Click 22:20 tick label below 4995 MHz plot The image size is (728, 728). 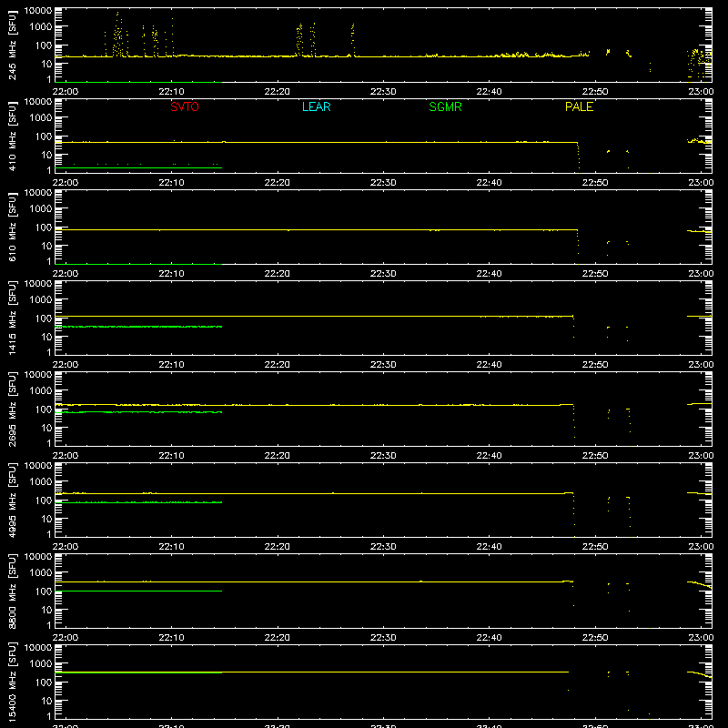pos(278,547)
